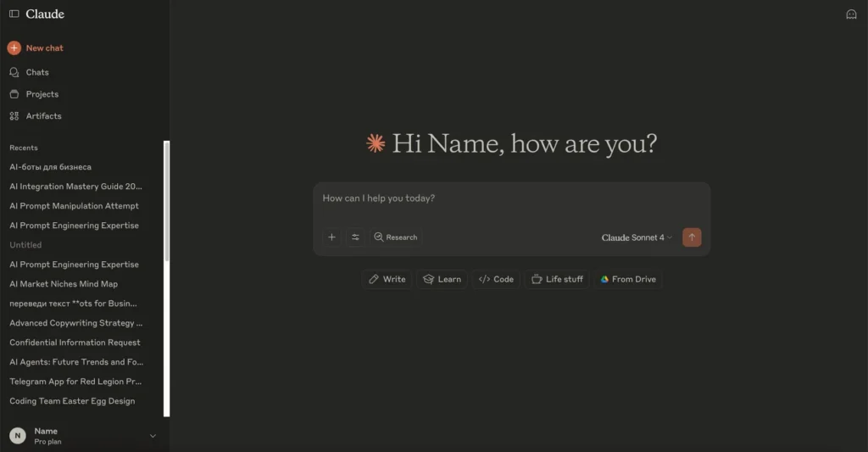Open recent chat "Coding Team Easter Egg Design"

click(x=72, y=401)
